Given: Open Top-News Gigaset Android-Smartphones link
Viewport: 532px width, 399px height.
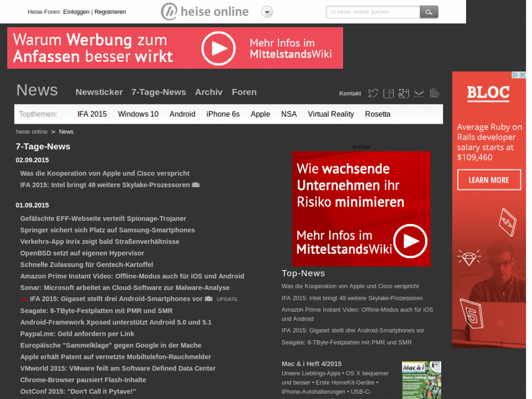Looking at the screenshot, I should [x=353, y=330].
